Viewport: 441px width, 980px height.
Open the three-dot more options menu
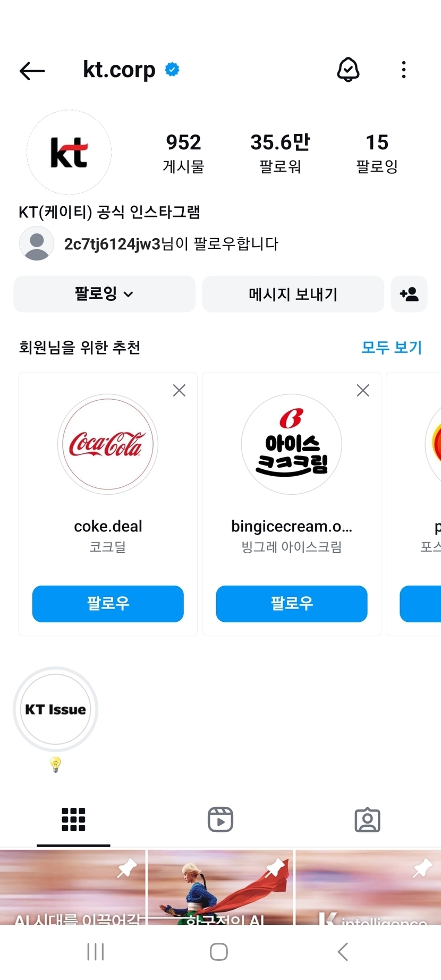404,70
